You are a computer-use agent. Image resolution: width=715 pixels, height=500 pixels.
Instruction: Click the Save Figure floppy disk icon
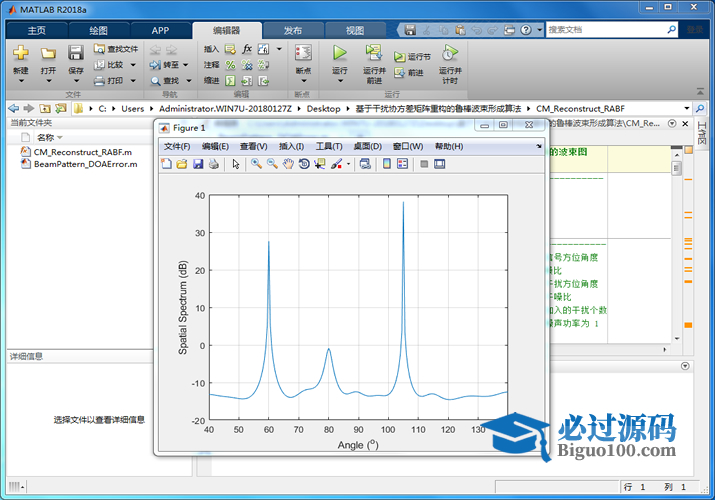[x=198, y=164]
